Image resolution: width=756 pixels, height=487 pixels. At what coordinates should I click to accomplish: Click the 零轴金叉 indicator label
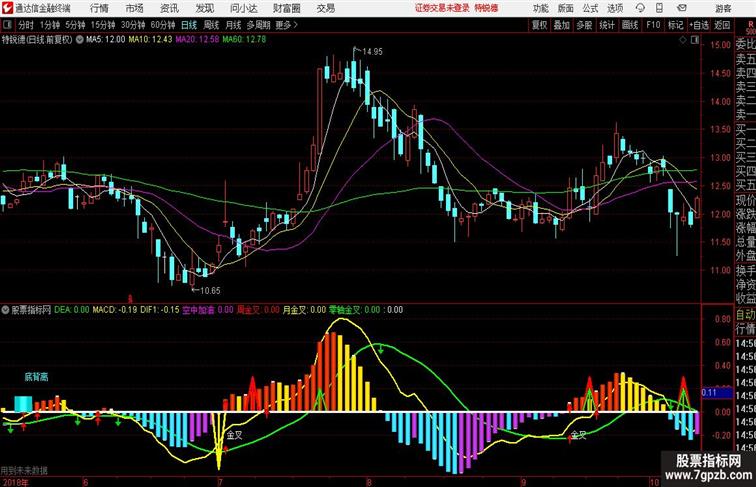(345, 310)
